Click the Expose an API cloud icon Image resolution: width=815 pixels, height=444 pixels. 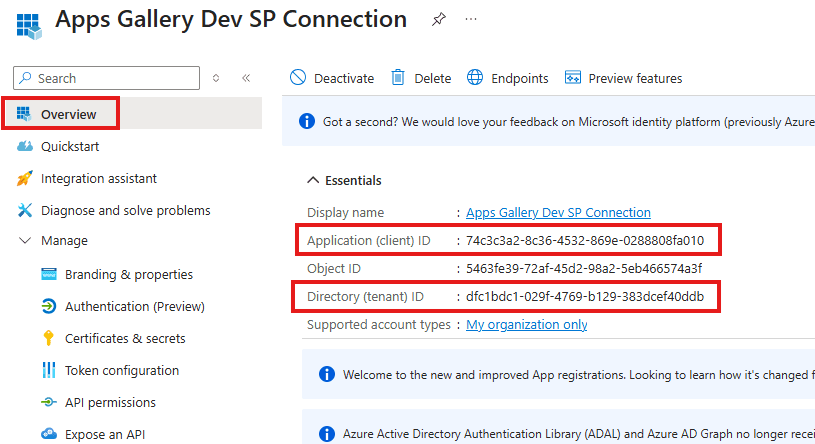pos(49,434)
